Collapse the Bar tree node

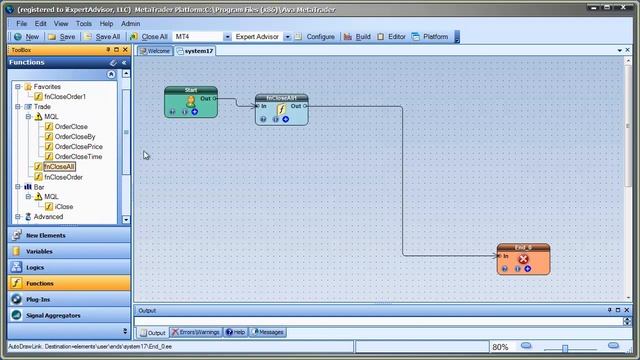[18, 187]
